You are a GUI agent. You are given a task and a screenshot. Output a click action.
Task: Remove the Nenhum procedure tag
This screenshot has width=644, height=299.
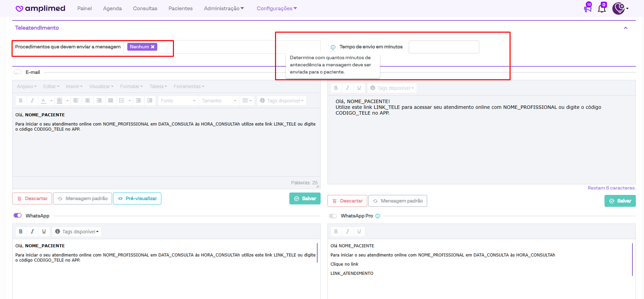(x=153, y=47)
